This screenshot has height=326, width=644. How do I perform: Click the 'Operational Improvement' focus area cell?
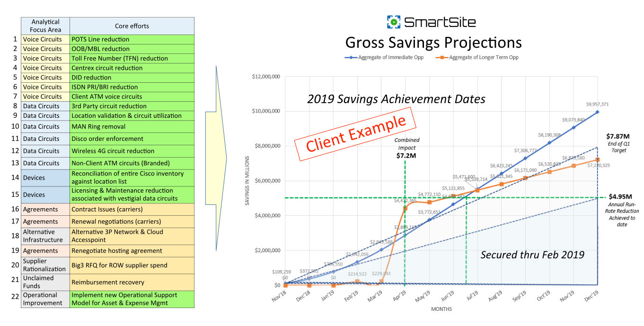pos(45,299)
